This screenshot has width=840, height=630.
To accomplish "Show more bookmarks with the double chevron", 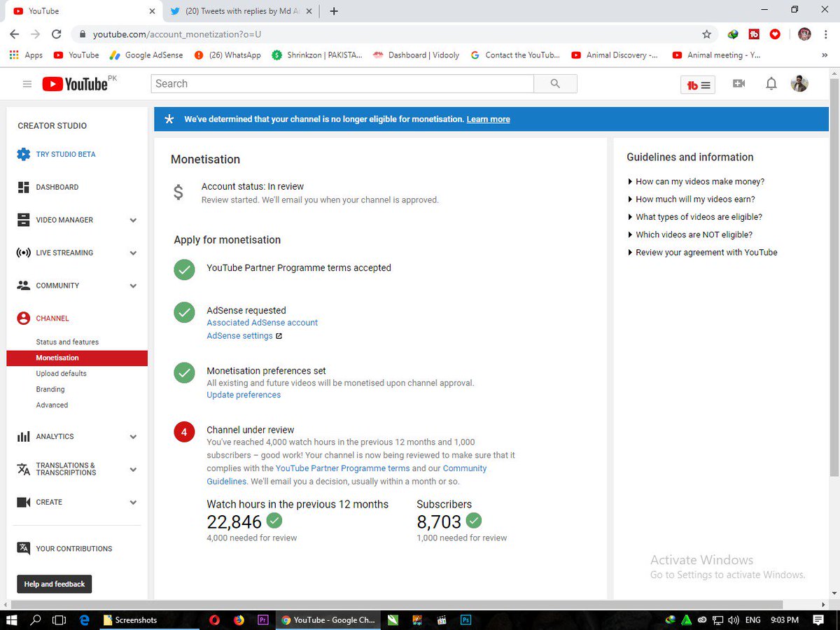I will pos(824,55).
